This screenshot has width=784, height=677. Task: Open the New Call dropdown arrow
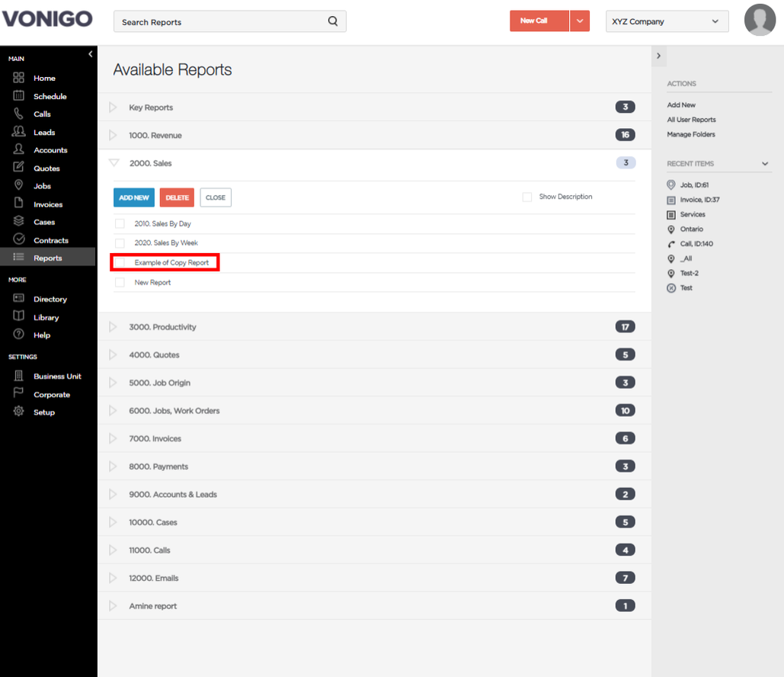(x=580, y=21)
